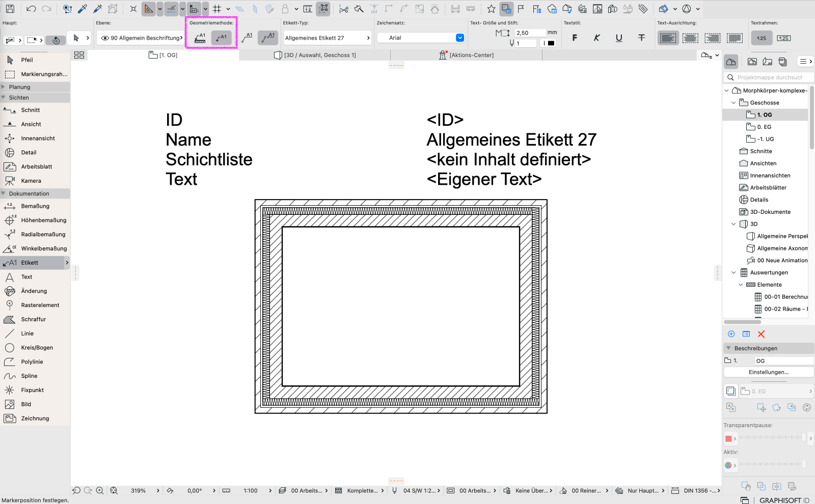Image resolution: width=815 pixels, height=504 pixels.
Task: Toggle underline (U) text style
Action: (x=619, y=38)
